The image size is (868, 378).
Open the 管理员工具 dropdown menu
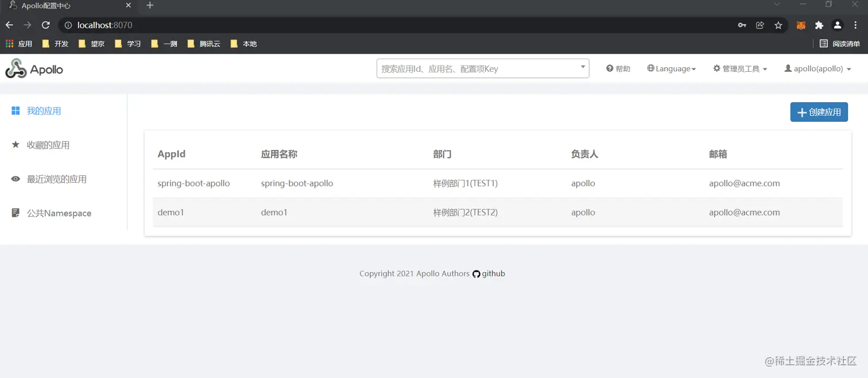(740, 68)
